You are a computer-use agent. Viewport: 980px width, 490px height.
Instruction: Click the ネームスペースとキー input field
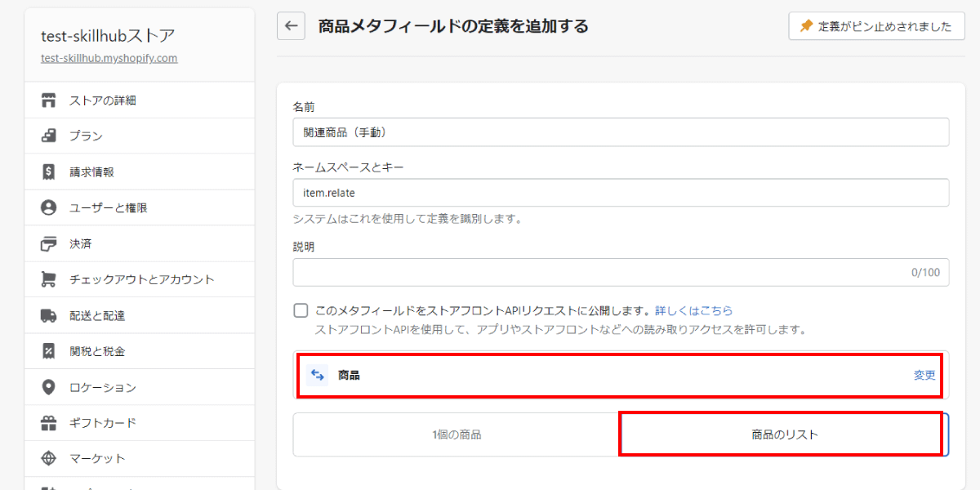point(621,193)
